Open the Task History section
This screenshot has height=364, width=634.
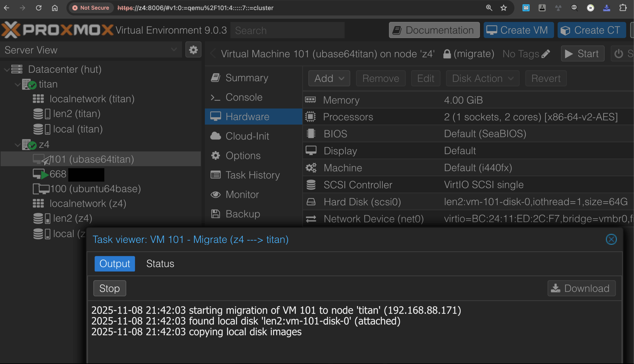coord(252,175)
